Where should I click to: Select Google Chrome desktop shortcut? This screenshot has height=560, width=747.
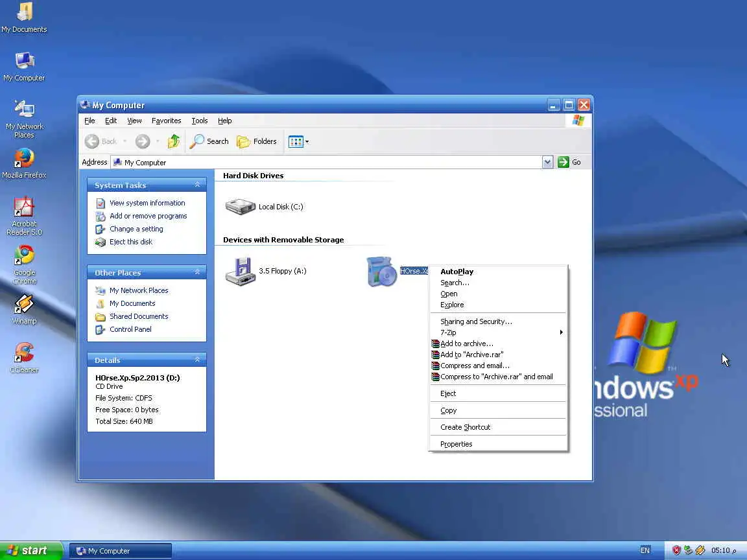tap(24, 264)
